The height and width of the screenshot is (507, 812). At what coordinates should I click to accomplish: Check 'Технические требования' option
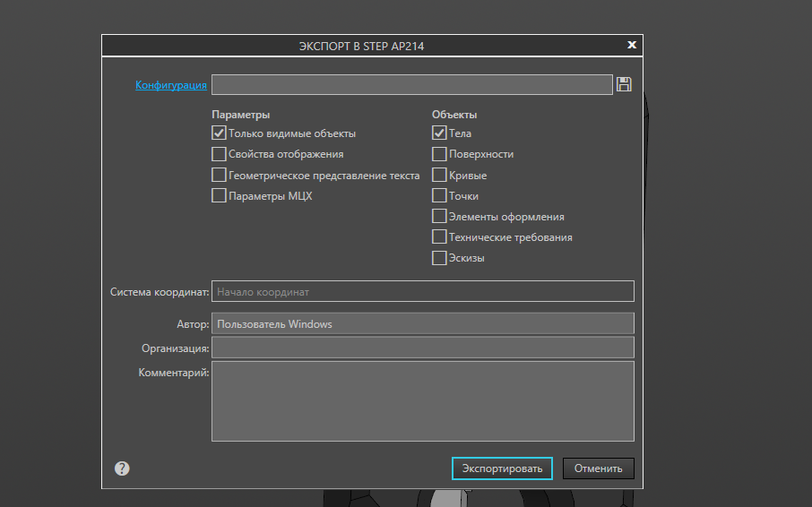439,237
